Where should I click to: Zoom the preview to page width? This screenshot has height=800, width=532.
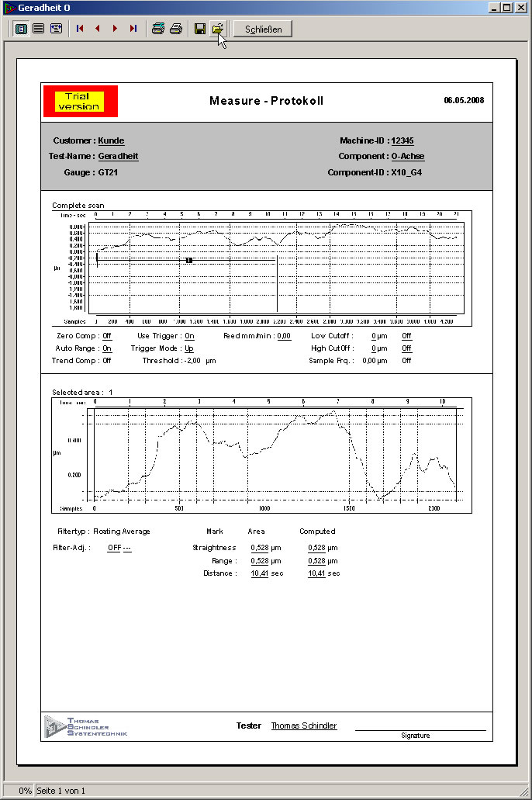click(x=56, y=29)
